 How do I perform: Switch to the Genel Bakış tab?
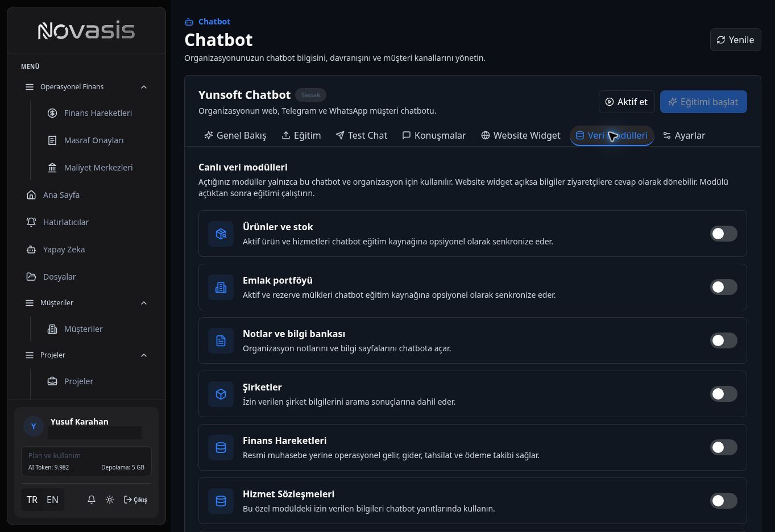(x=235, y=135)
